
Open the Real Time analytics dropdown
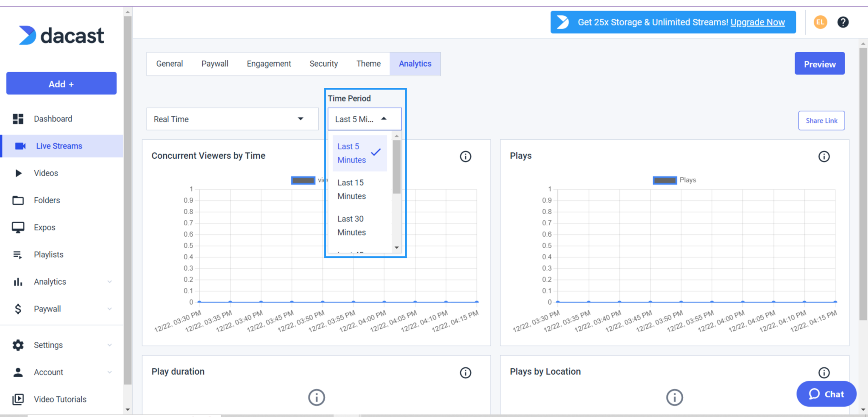pyautogui.click(x=232, y=119)
